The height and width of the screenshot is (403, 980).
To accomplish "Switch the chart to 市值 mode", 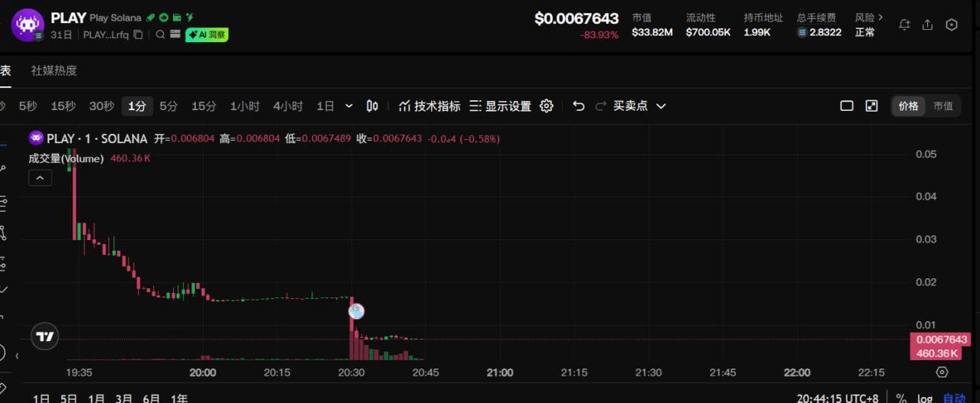I will (943, 106).
